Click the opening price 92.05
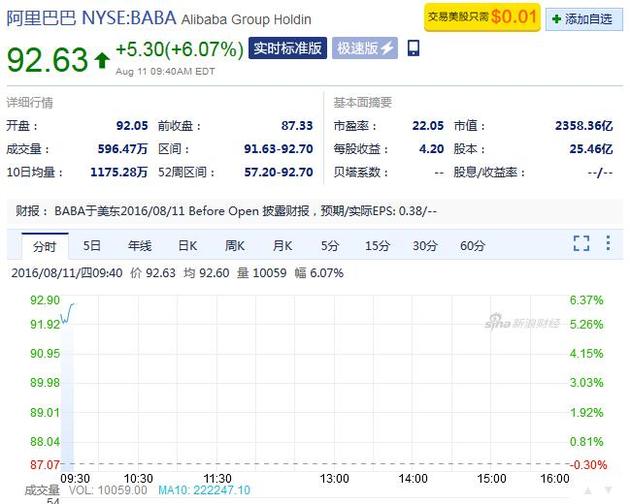This screenshot has width=630, height=504. pyautogui.click(x=132, y=125)
